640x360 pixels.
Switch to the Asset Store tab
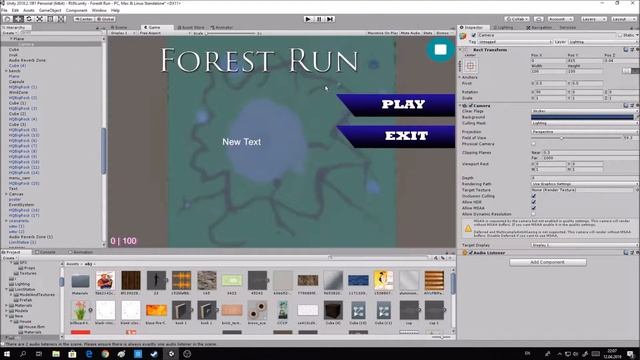pos(191,27)
